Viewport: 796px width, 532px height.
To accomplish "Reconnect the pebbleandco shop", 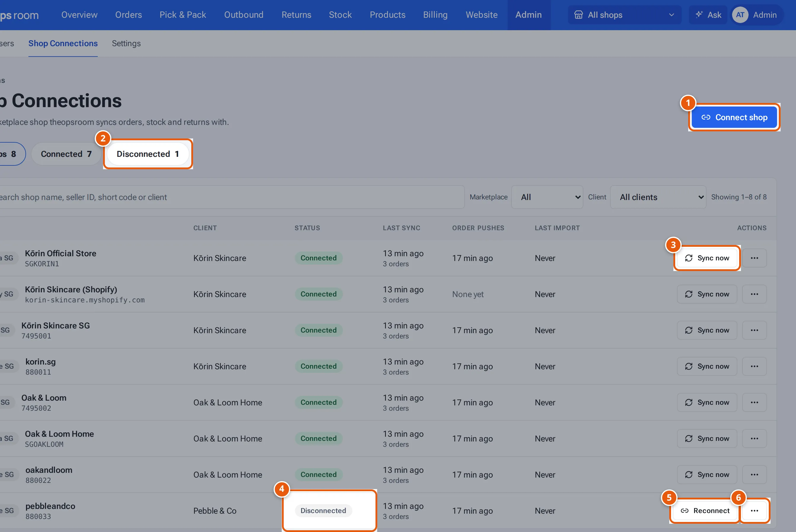I will (705, 511).
